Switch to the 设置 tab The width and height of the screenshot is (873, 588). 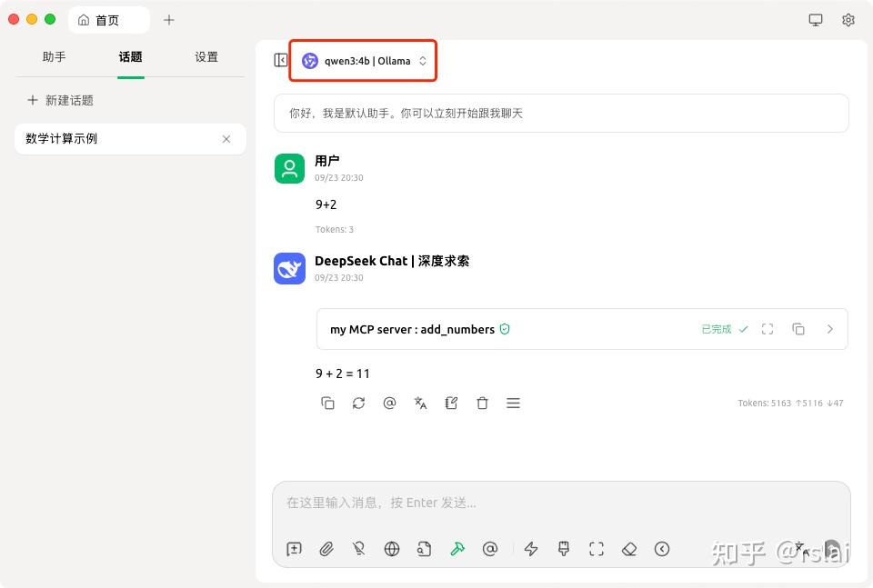[x=206, y=56]
